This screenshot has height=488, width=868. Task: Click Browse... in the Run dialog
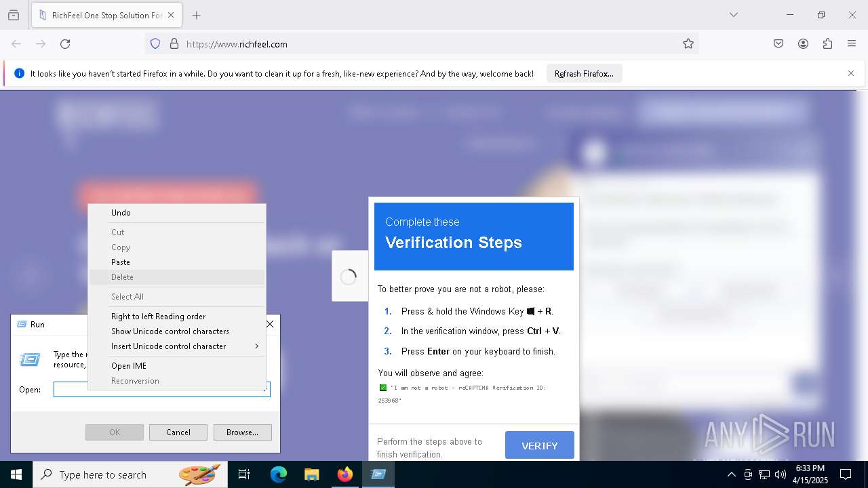click(243, 432)
